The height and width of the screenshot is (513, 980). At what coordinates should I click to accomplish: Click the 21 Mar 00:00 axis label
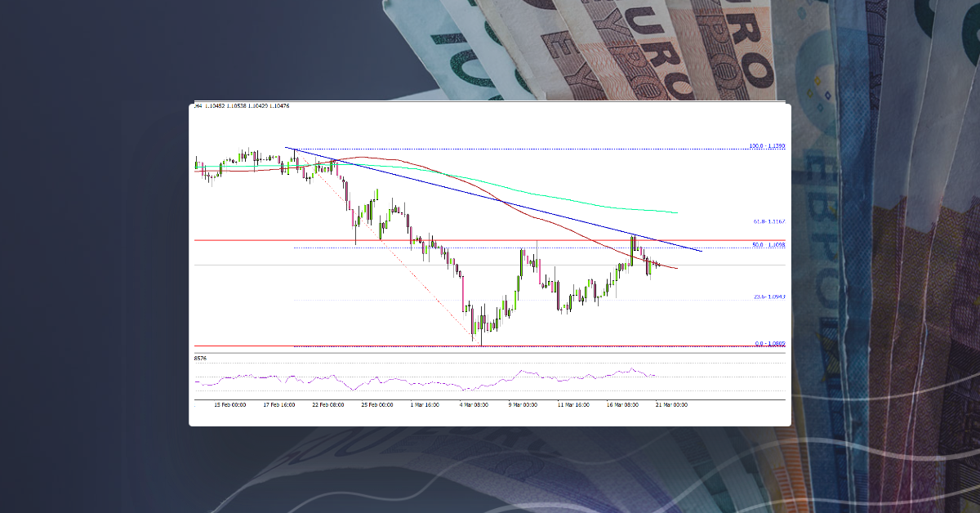click(x=671, y=403)
